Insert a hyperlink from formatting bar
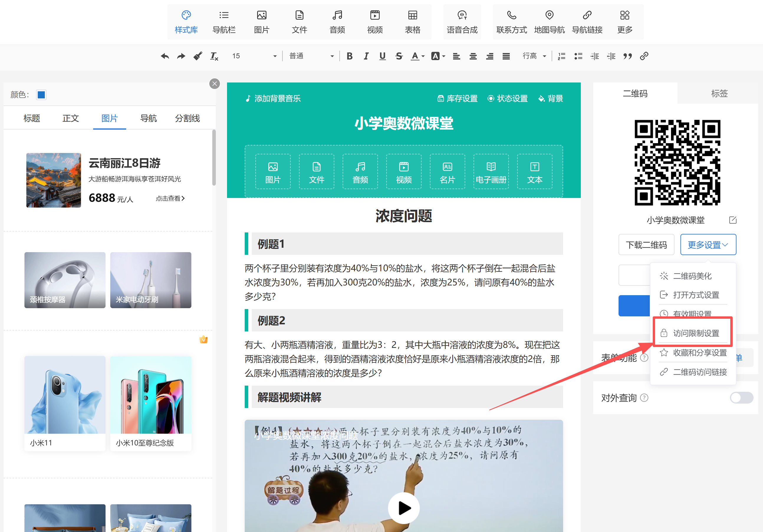This screenshot has height=532, width=763. tap(644, 56)
